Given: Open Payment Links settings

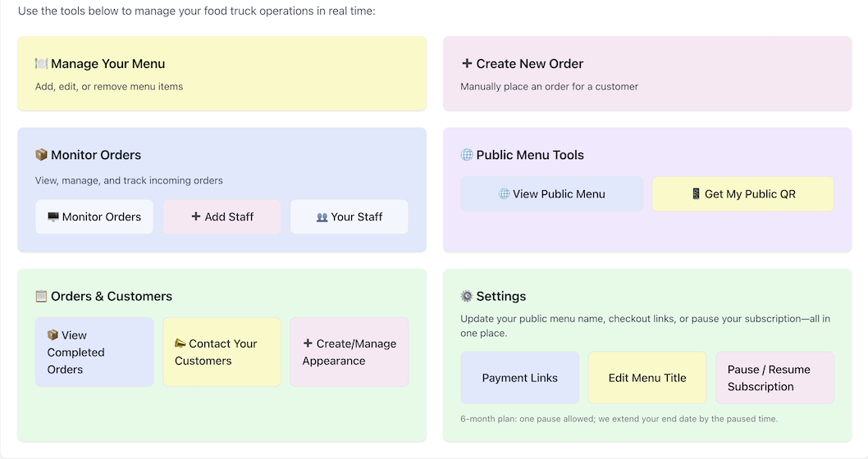Looking at the screenshot, I should (520, 378).
